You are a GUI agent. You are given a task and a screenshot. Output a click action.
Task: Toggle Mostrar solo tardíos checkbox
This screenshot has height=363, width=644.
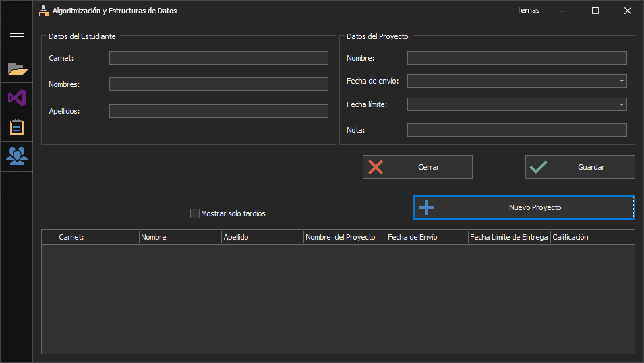click(195, 213)
